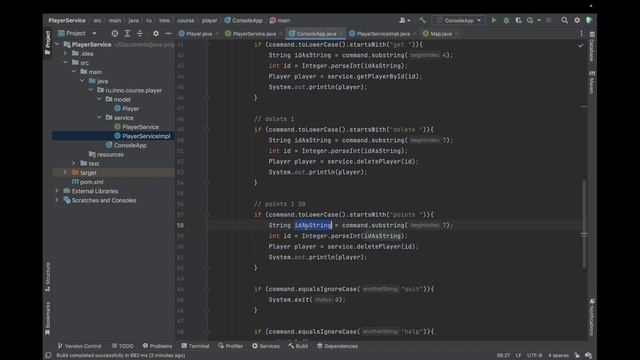Select Player class in project tree
640x360 pixels.
[131, 109]
